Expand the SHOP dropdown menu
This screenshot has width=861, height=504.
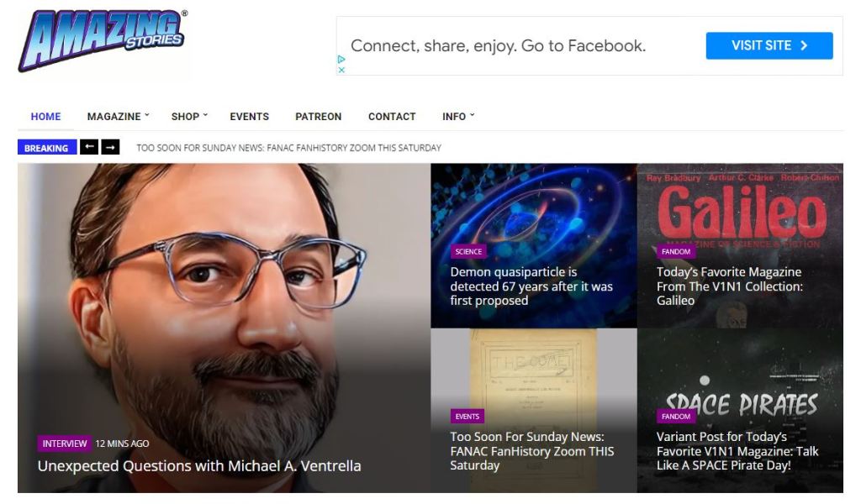[x=189, y=116]
